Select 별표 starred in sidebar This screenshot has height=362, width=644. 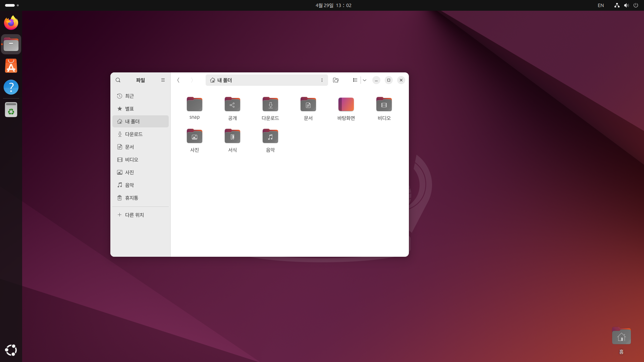(x=129, y=109)
